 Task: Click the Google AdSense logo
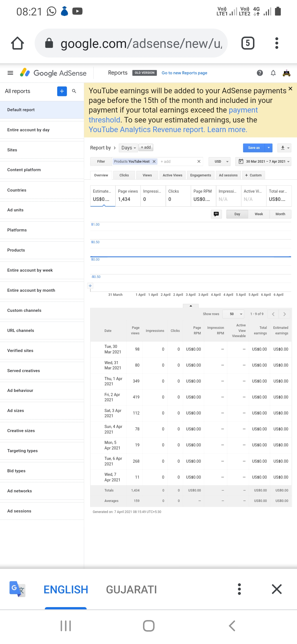click(x=53, y=73)
